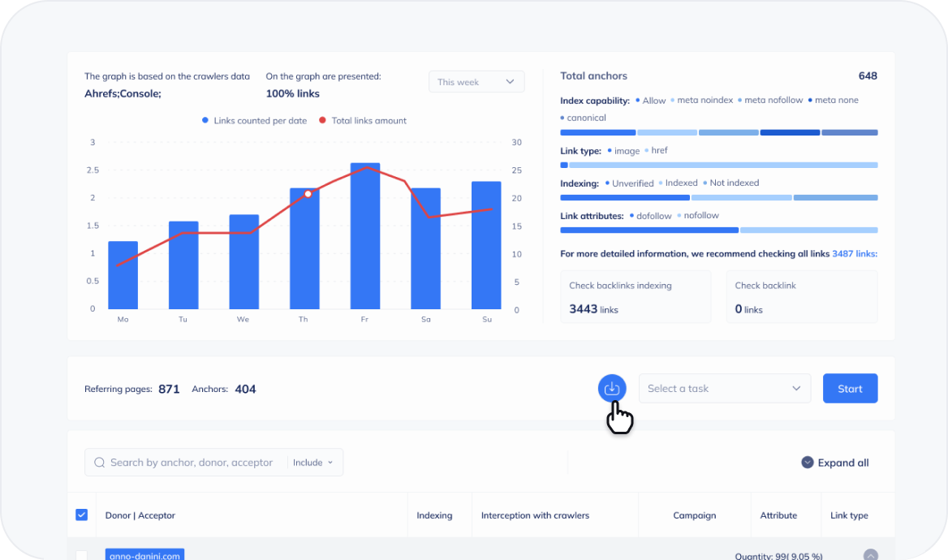Image resolution: width=948 pixels, height=560 pixels.
Task: Open the anno-danini.com donor link
Action: [144, 555]
